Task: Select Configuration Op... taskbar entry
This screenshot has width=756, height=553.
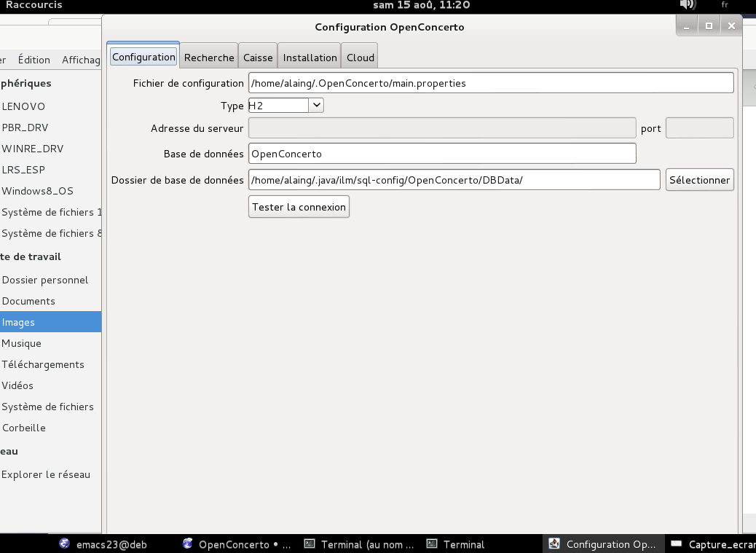Action: click(x=602, y=544)
